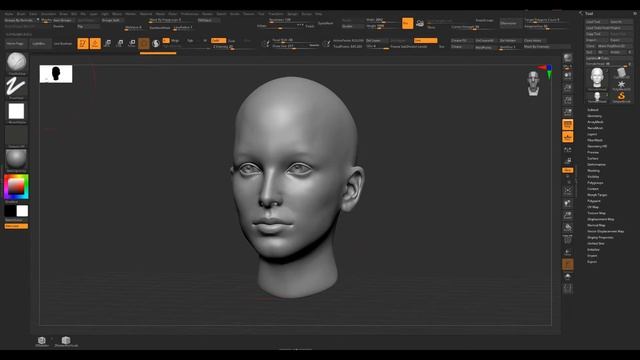
Task: Open the gray material sphere selector
Action: [16, 159]
